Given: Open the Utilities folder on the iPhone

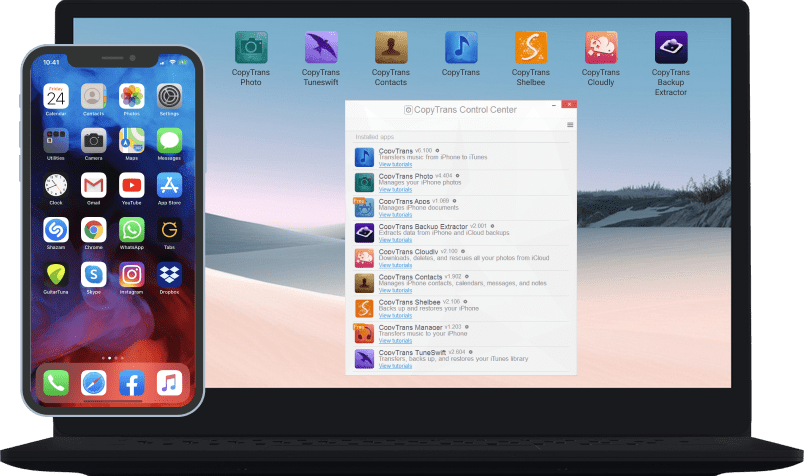Looking at the screenshot, I should (56, 141).
